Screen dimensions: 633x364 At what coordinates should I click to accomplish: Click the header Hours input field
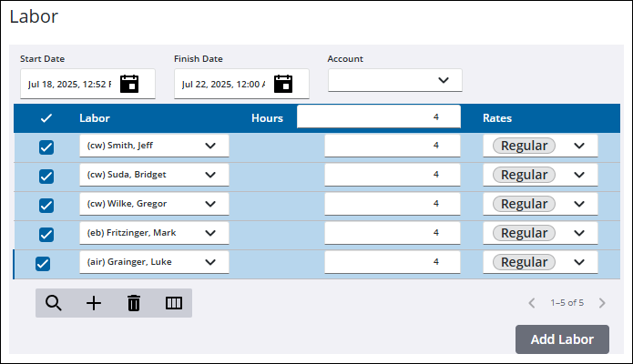click(377, 116)
